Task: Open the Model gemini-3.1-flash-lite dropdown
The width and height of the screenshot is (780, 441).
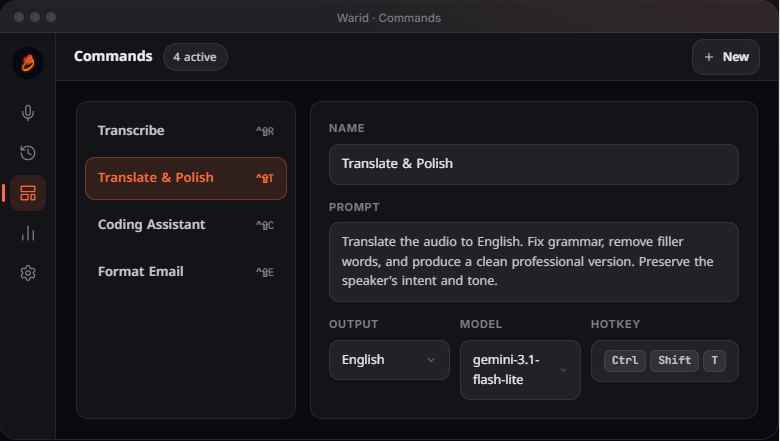Action: [520, 370]
